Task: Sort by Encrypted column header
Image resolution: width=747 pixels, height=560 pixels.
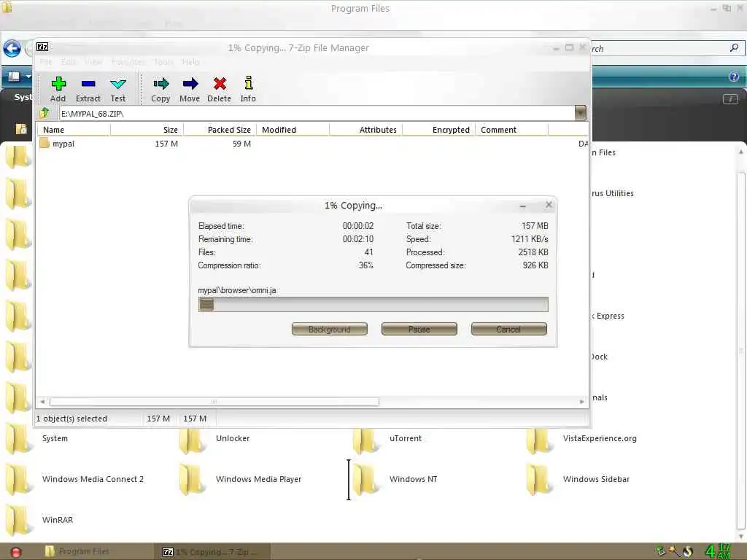Action: click(x=438, y=130)
